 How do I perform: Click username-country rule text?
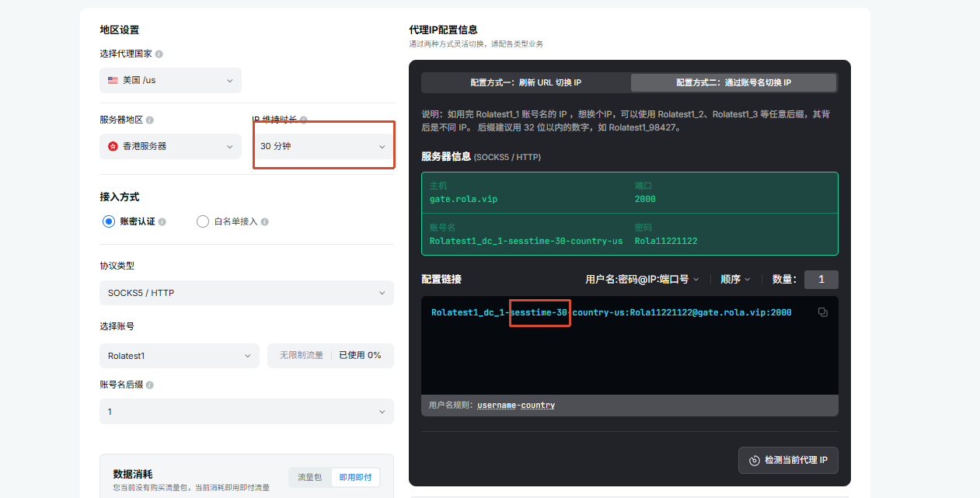pos(516,406)
